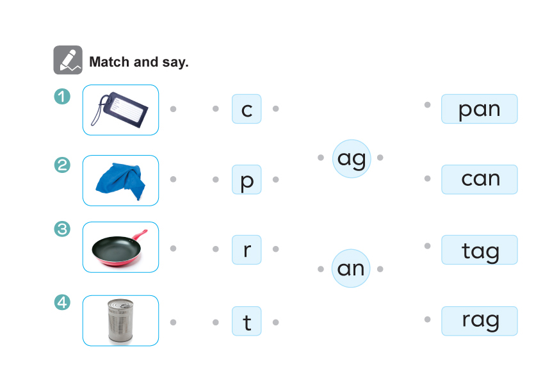Pick the word box 'tag'
The image size is (559, 392).
click(x=479, y=250)
